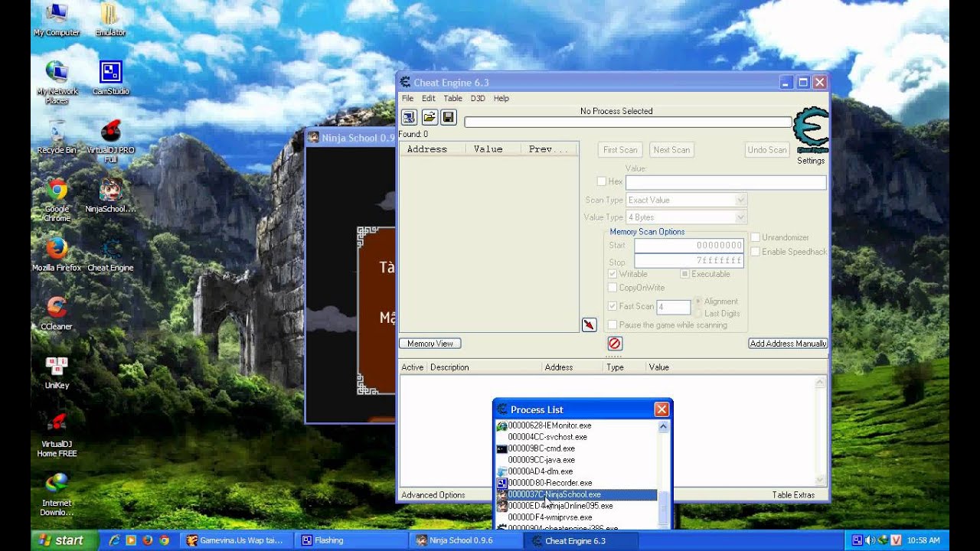Open the NinjaSchool desktop shortcut

111,196
